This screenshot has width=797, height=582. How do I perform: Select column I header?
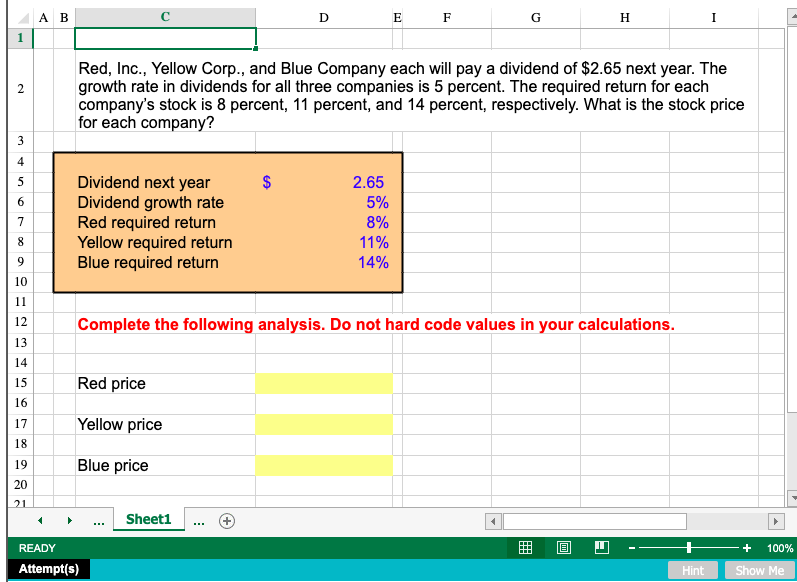coord(714,18)
